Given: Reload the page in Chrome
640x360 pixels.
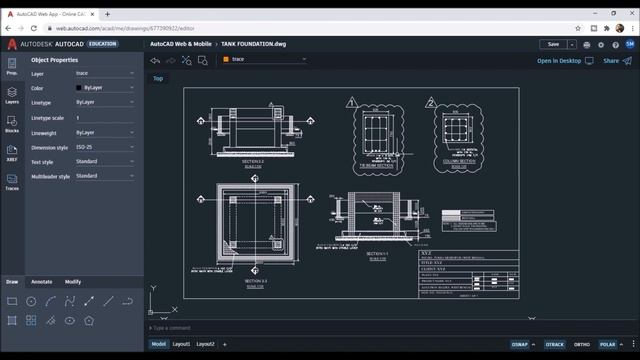Looking at the screenshot, I should (x=34, y=28).
